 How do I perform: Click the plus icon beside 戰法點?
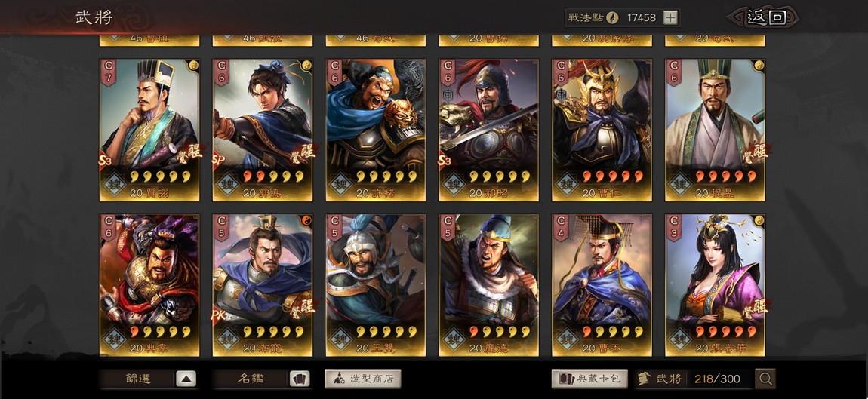click(670, 17)
